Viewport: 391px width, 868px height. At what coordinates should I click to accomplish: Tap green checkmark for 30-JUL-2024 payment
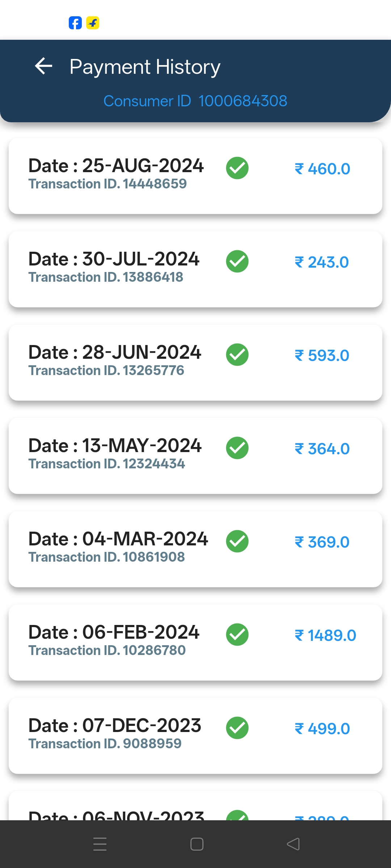tap(237, 261)
